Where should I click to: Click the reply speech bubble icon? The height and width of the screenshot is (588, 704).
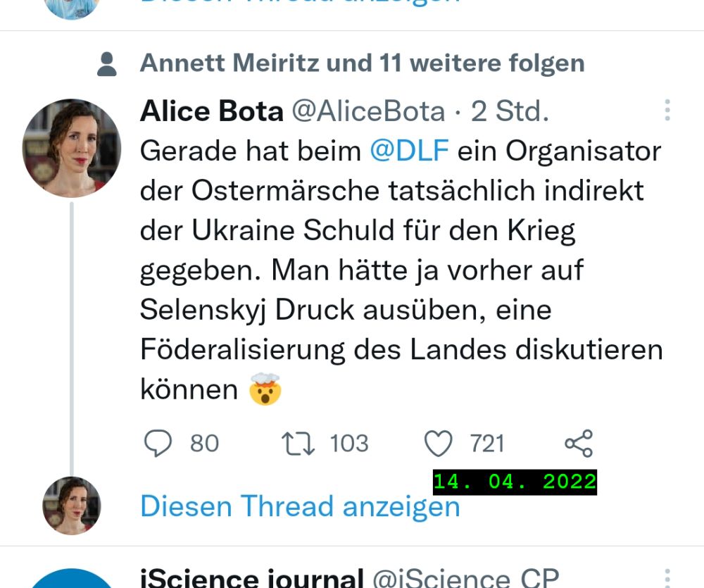pyautogui.click(x=158, y=444)
